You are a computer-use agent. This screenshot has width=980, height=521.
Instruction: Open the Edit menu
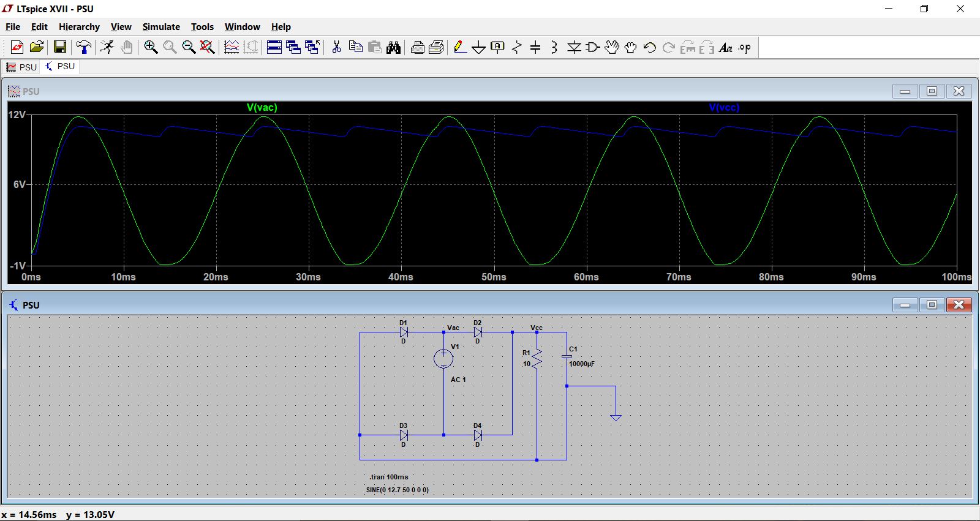click(39, 27)
